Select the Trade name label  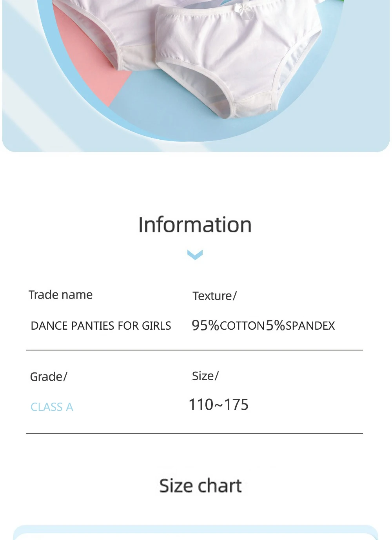60,295
